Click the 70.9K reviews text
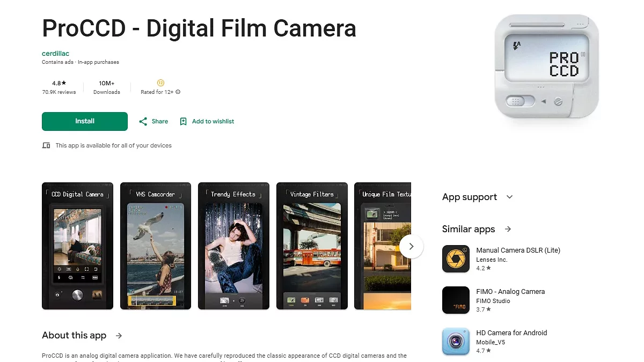The image size is (644, 362). (x=59, y=92)
